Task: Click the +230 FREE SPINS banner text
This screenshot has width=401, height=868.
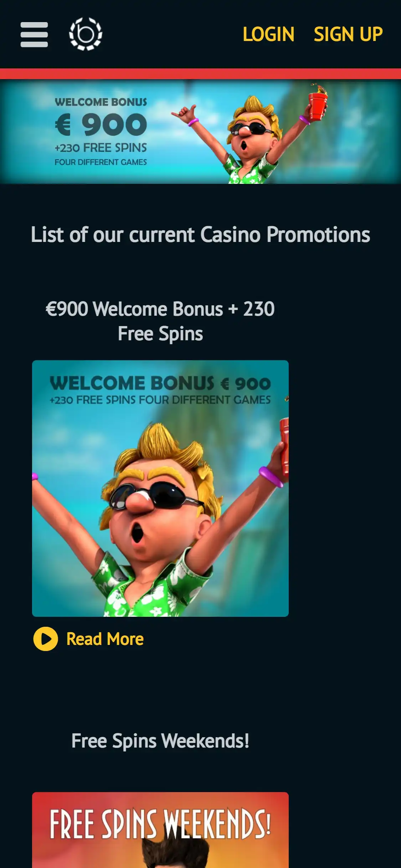Action: click(101, 148)
